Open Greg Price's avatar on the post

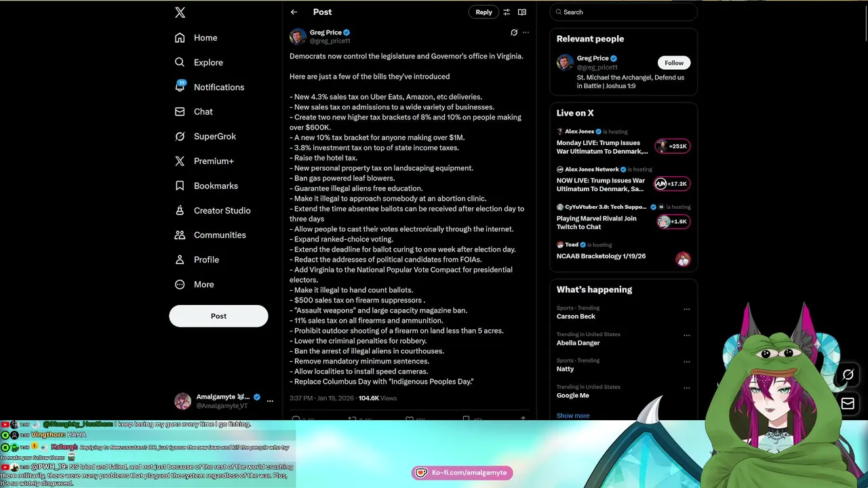298,37
